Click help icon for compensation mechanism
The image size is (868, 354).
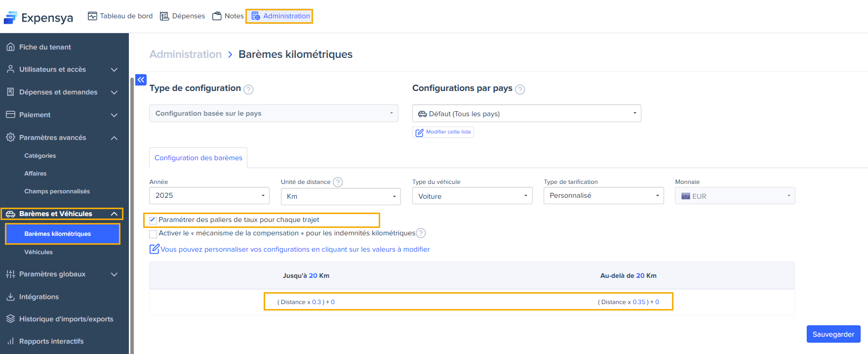(x=421, y=233)
